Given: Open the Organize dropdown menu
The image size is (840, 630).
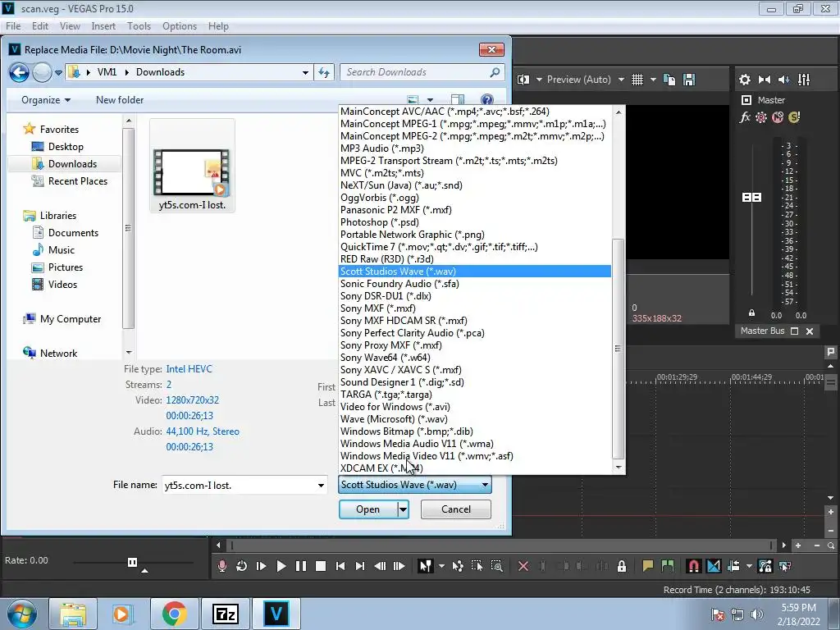Looking at the screenshot, I should [x=46, y=99].
